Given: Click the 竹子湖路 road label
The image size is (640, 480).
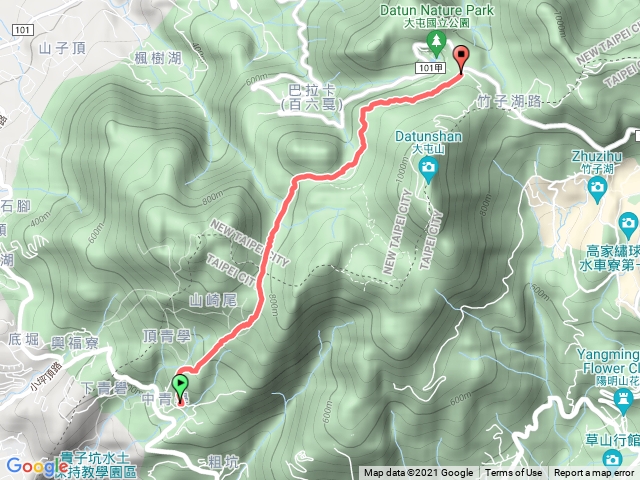Looking at the screenshot, I should 509,101.
